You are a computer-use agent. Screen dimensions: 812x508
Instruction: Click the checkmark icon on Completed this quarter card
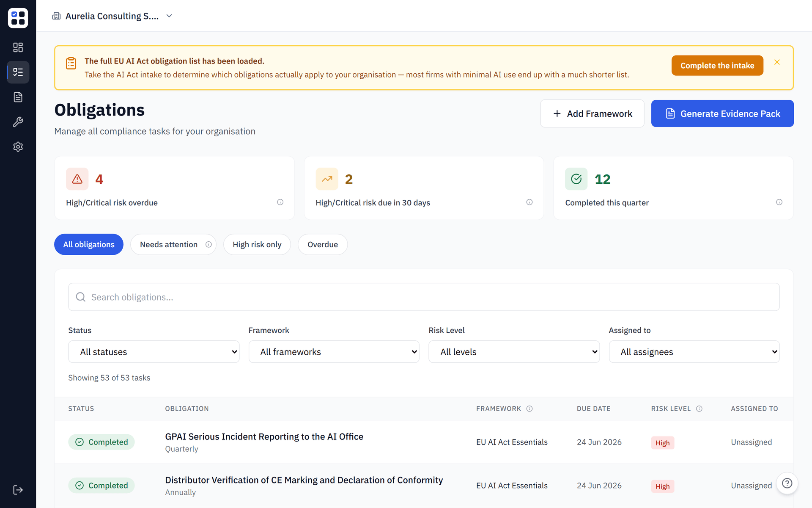point(576,179)
